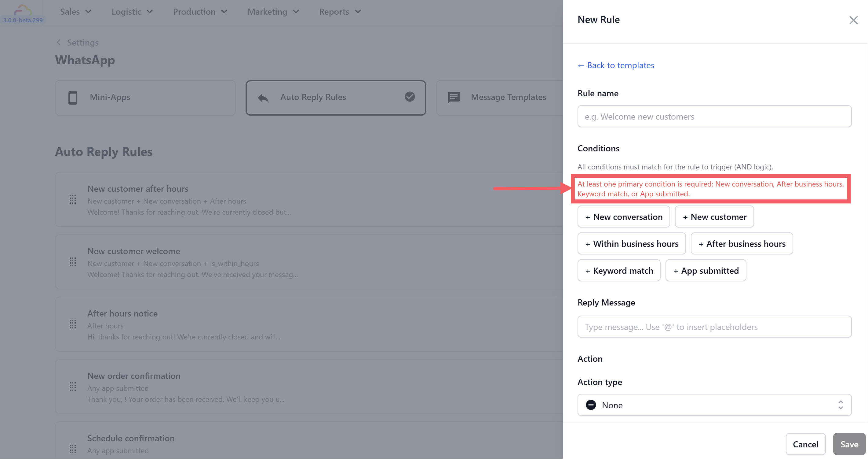Click the Message Templates chat icon

point(454,98)
